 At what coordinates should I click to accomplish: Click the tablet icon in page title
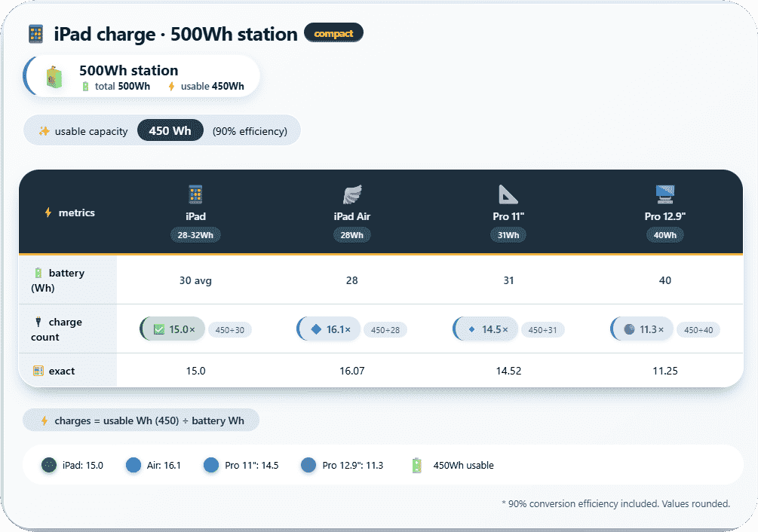pyautogui.click(x=35, y=34)
